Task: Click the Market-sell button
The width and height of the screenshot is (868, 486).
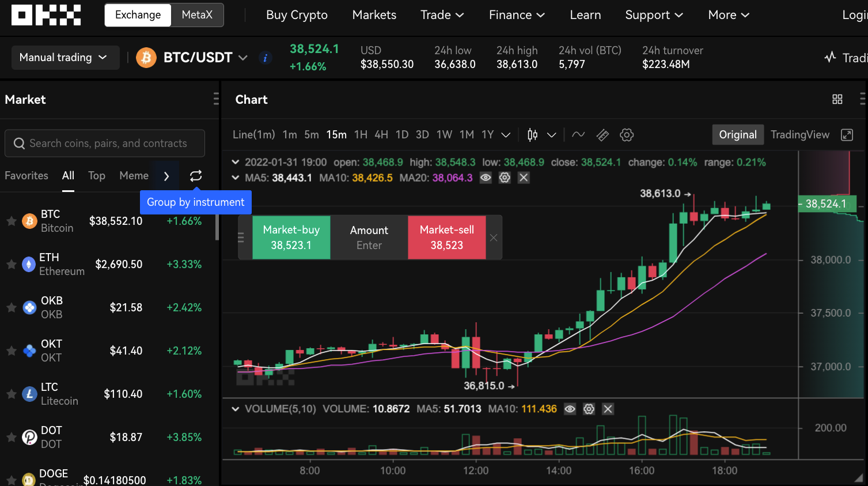Action: [447, 237]
